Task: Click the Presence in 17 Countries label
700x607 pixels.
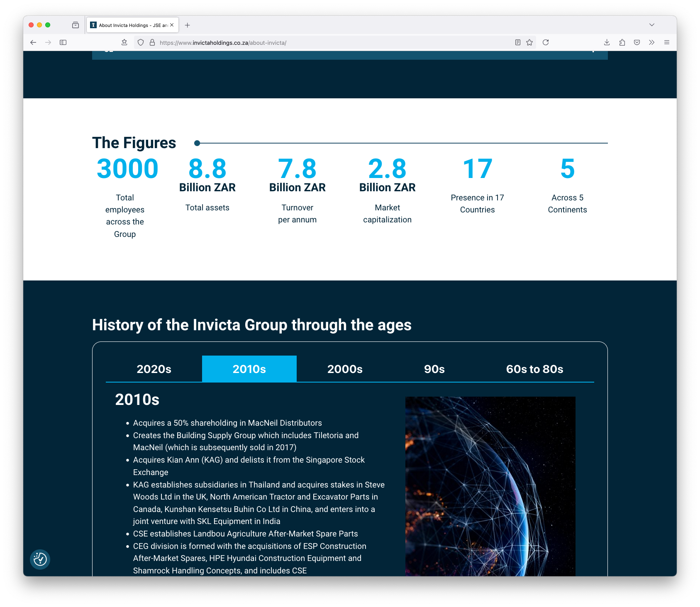Action: click(478, 204)
